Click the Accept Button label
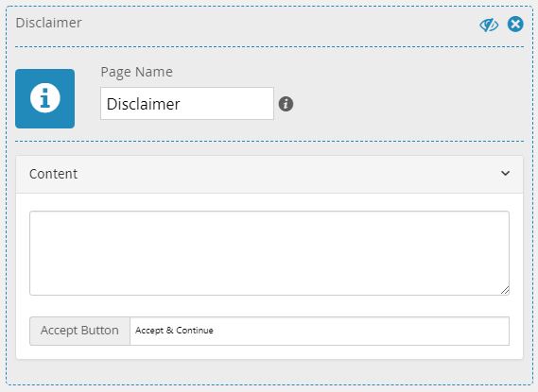 click(79, 331)
